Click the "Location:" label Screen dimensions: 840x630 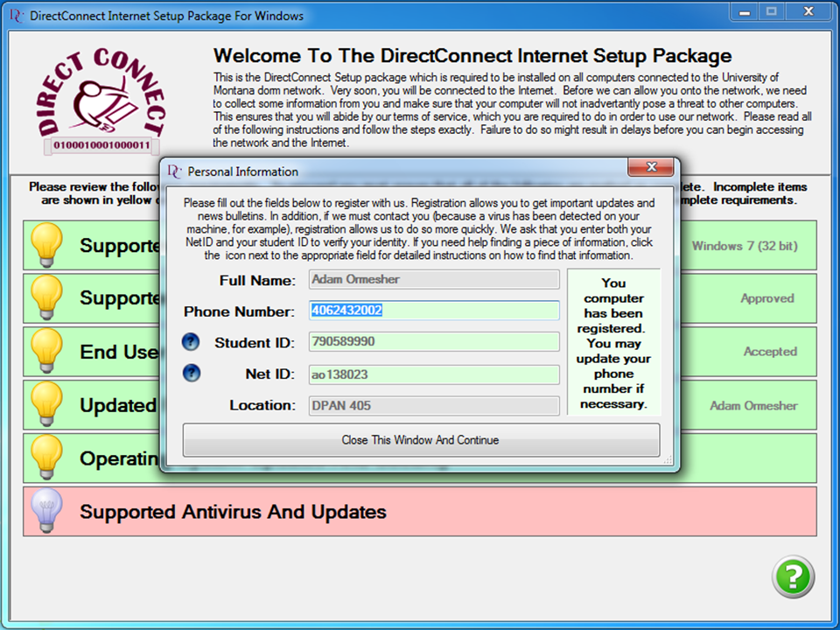262,405
